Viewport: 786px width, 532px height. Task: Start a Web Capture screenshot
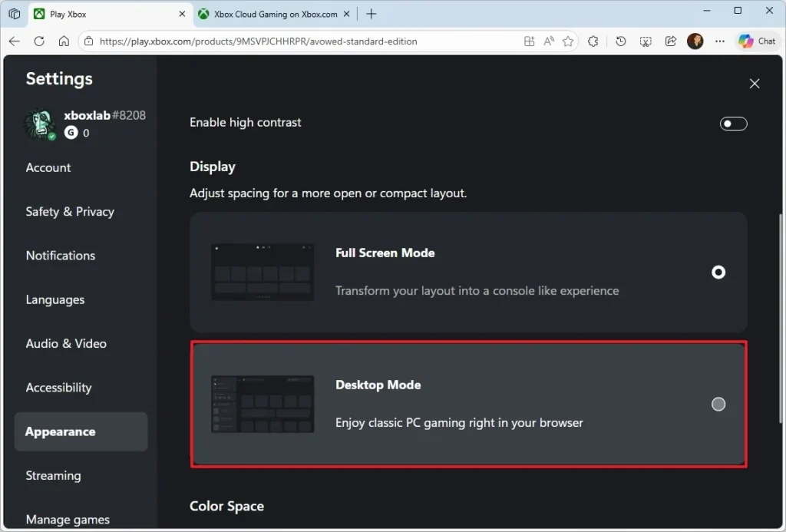click(646, 41)
